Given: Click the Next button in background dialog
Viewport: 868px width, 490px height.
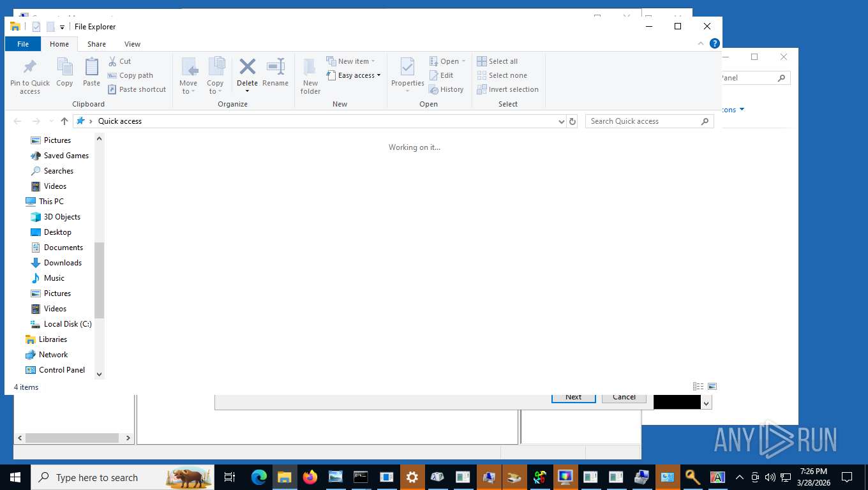Looking at the screenshot, I should pos(573,397).
